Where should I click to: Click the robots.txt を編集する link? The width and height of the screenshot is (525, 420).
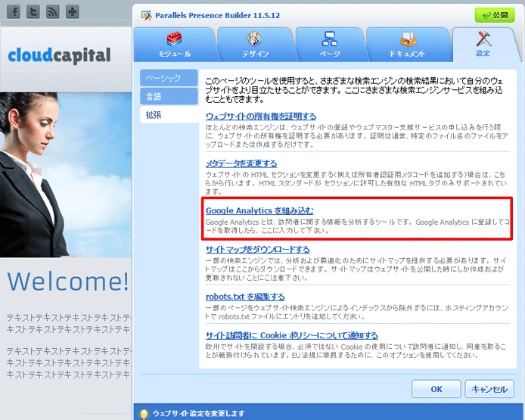click(245, 297)
